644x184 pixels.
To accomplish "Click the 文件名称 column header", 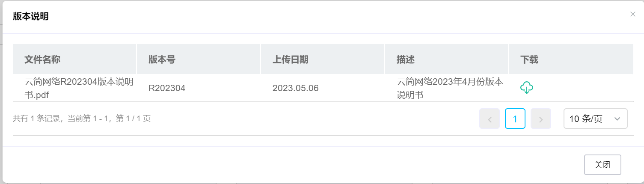I will [x=42, y=59].
